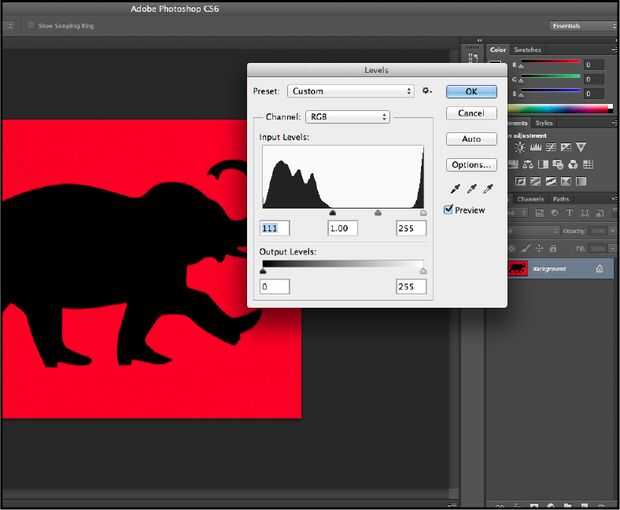
Task: Click OK in Levels dialog
Action: tap(471, 92)
